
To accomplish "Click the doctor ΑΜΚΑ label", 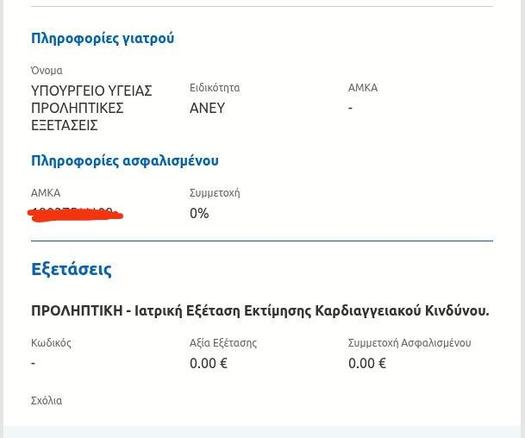I will 363,88.
